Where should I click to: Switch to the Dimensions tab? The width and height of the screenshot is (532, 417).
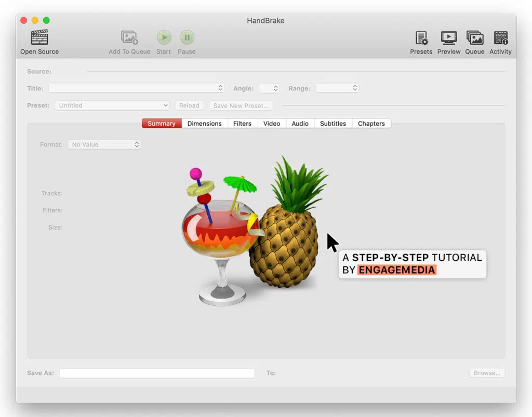(x=204, y=124)
